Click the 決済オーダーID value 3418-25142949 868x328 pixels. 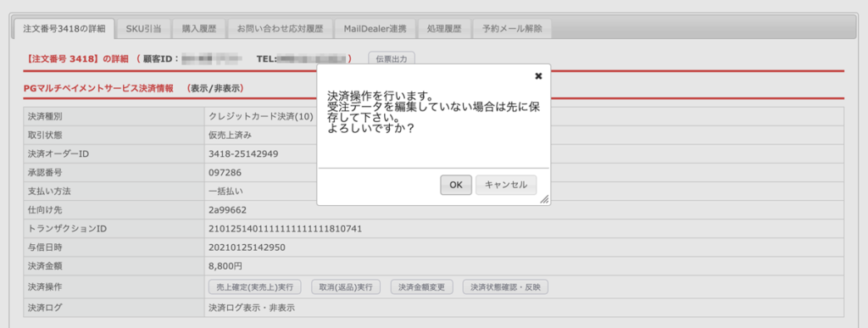pos(243,153)
